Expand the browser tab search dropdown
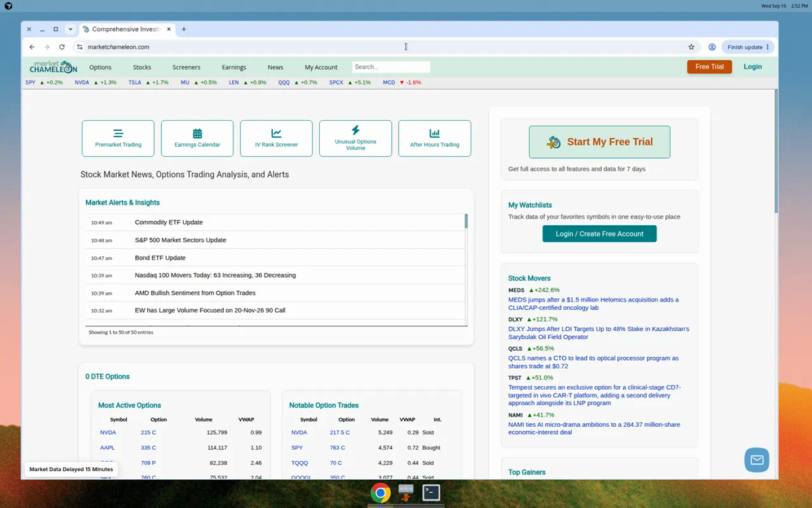The width and height of the screenshot is (812, 508). tap(70, 29)
